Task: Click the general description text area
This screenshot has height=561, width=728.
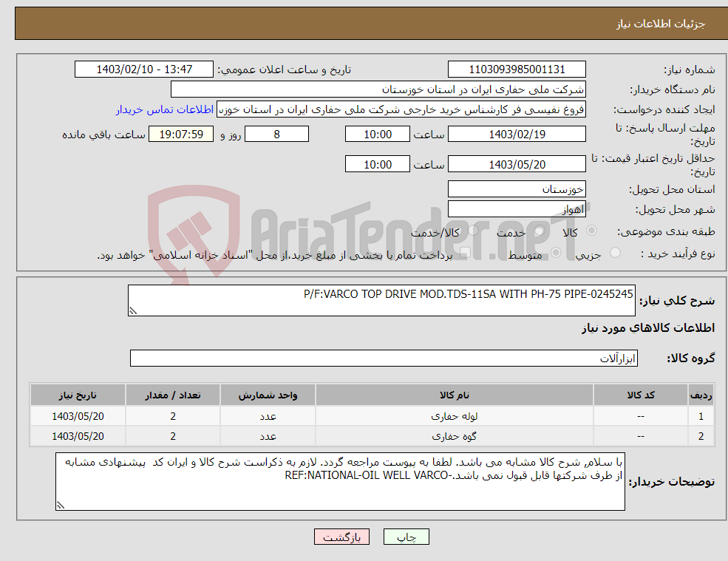Action: click(381, 301)
